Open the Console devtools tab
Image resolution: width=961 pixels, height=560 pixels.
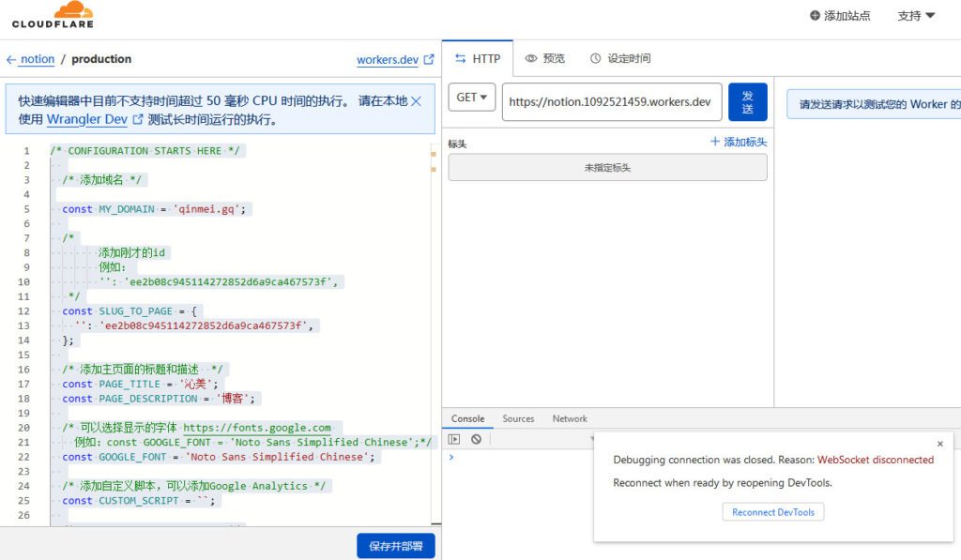point(467,418)
